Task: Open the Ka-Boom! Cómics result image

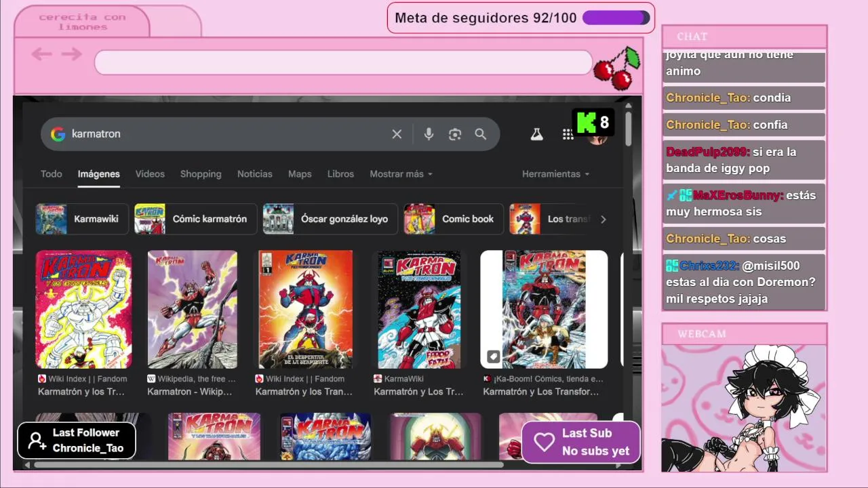Action: click(544, 310)
